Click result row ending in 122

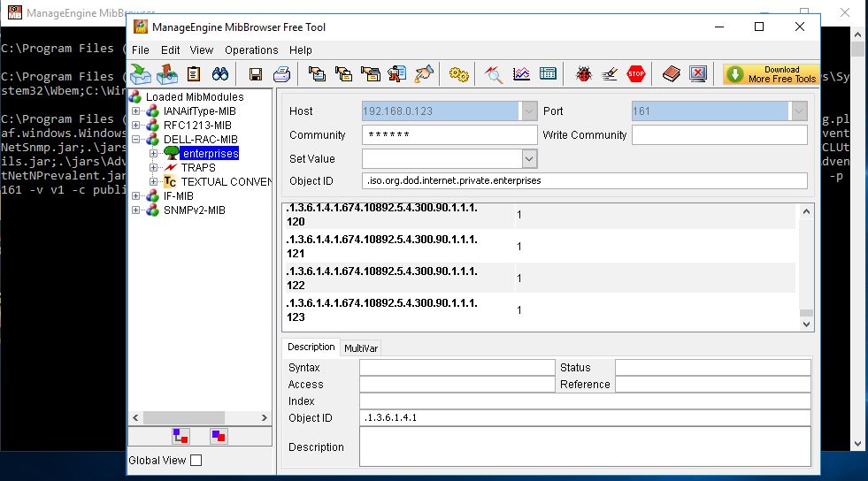(540, 279)
